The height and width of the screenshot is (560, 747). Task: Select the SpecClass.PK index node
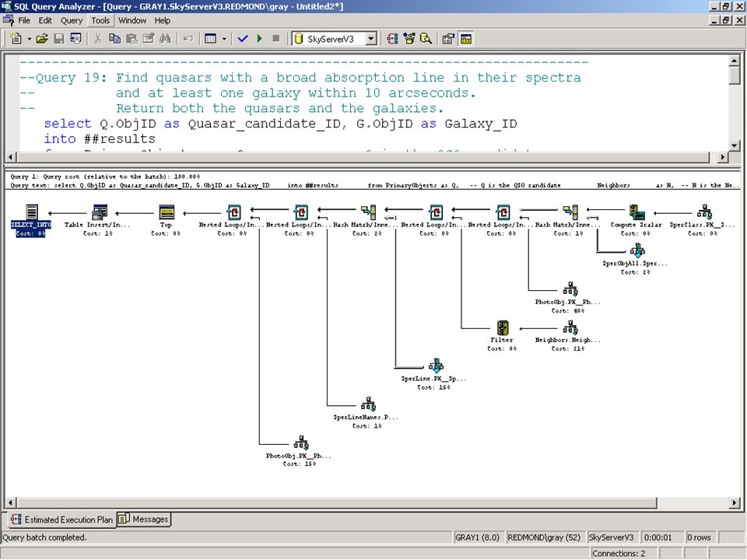[x=703, y=220]
